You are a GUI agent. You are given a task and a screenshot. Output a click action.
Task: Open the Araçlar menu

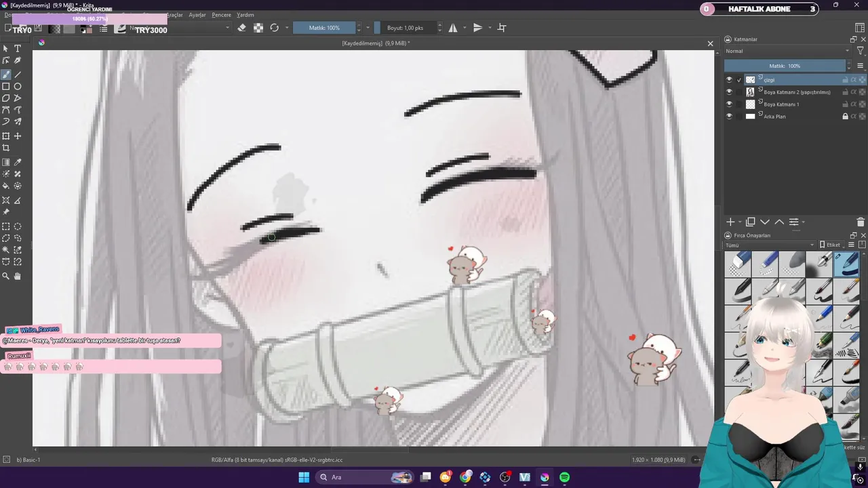[174, 15]
